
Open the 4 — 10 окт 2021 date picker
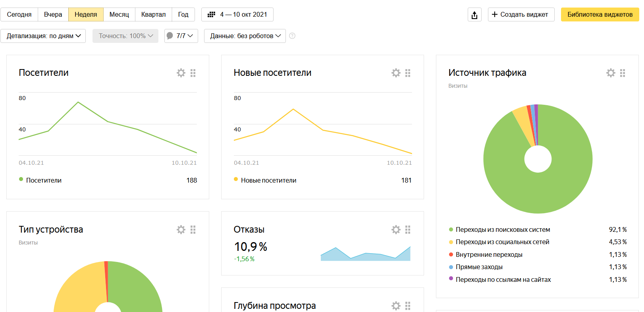click(x=237, y=15)
